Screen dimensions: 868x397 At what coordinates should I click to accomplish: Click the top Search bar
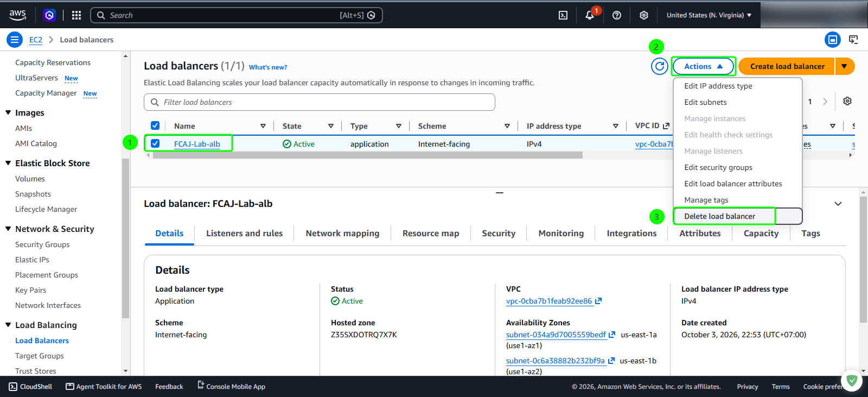click(237, 15)
